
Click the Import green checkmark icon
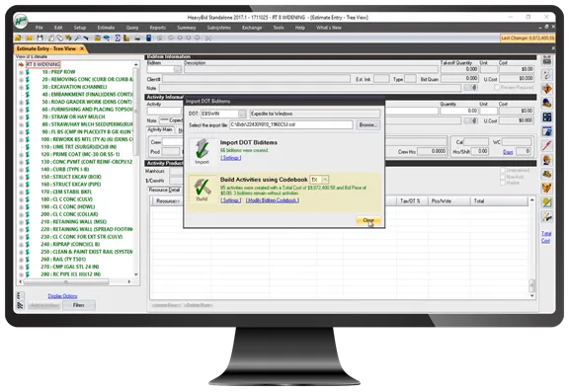[202, 151]
